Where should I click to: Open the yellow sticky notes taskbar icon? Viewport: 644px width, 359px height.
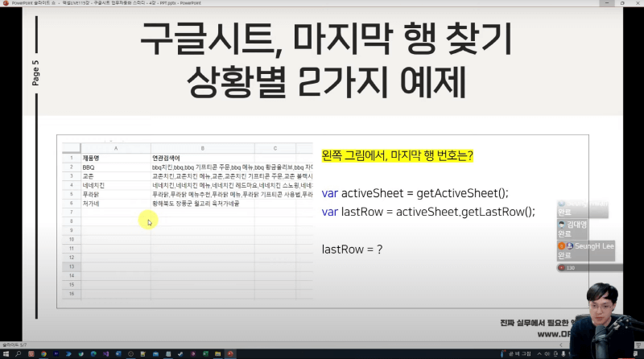[x=143, y=353]
